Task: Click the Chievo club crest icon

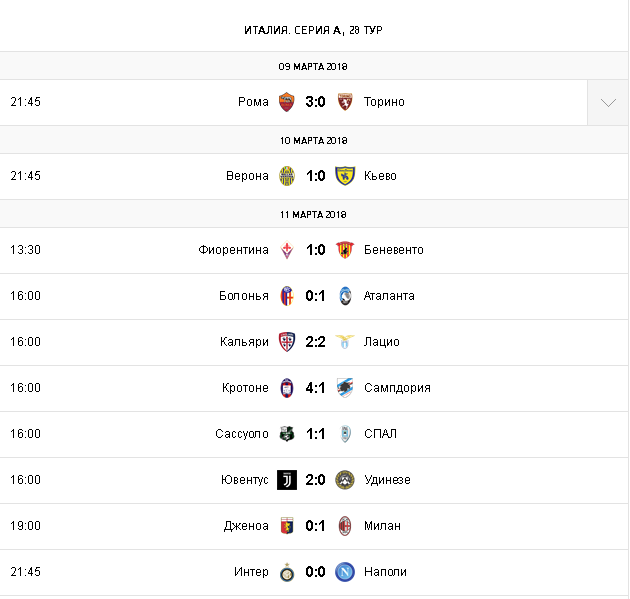Action: [345, 176]
